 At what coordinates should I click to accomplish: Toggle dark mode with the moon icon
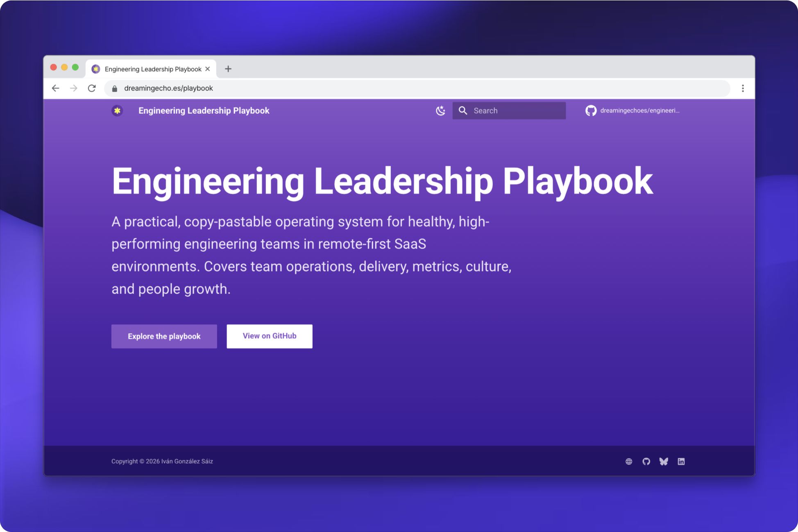coord(441,111)
